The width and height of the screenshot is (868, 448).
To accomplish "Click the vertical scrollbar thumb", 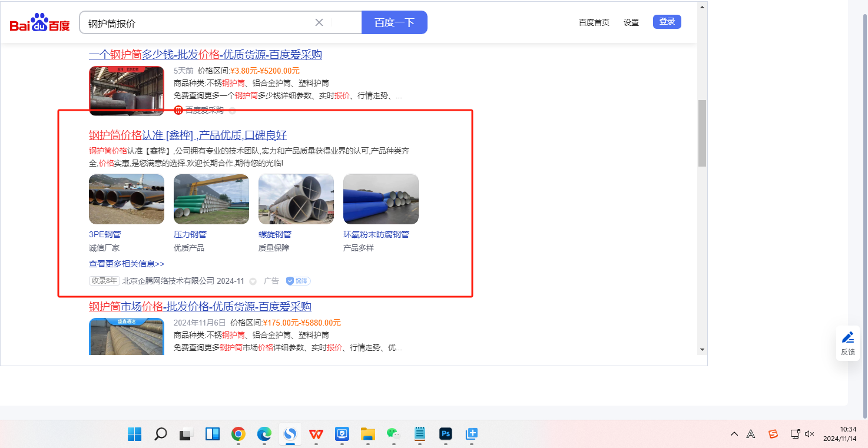I will pos(702,133).
